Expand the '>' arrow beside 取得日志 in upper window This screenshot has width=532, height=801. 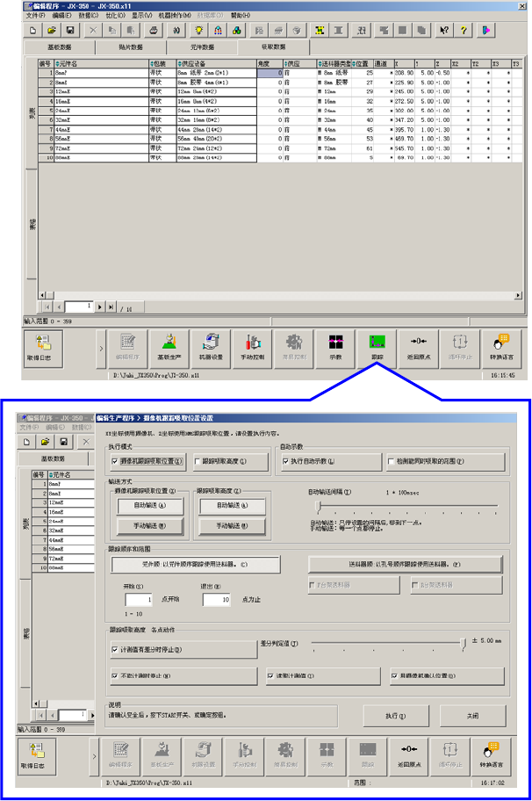[101, 349]
